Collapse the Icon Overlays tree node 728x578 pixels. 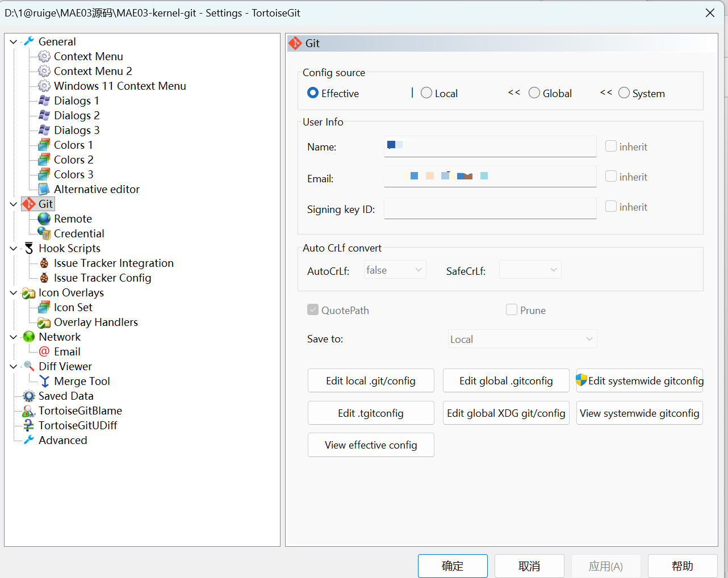click(14, 292)
